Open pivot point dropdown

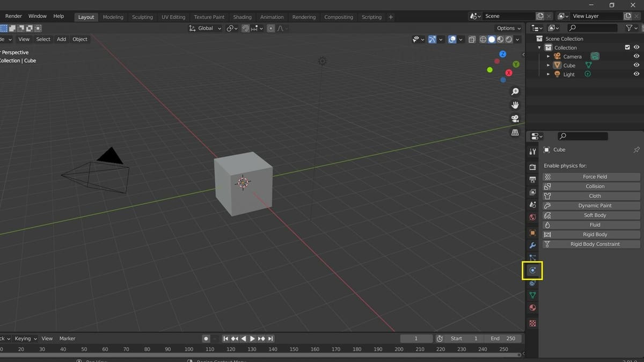(232, 28)
